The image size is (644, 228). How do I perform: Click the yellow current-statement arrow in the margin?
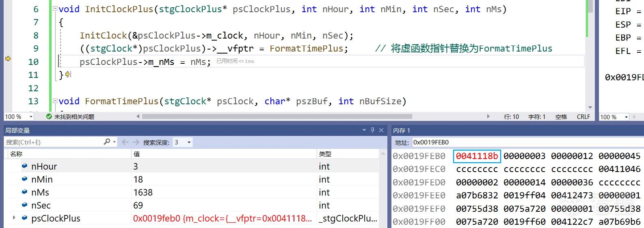pyautogui.click(x=8, y=59)
